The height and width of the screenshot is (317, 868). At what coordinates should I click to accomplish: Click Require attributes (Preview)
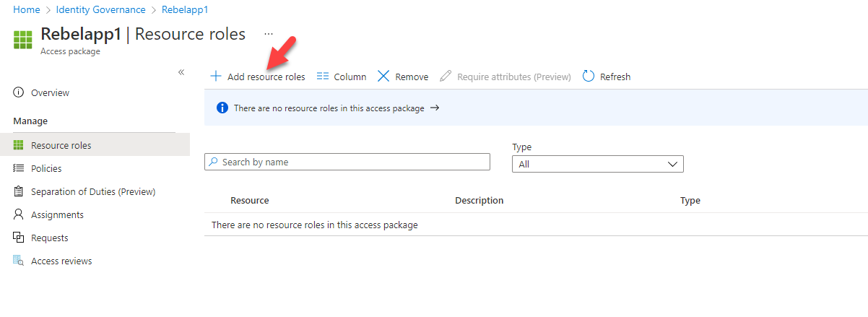505,77
